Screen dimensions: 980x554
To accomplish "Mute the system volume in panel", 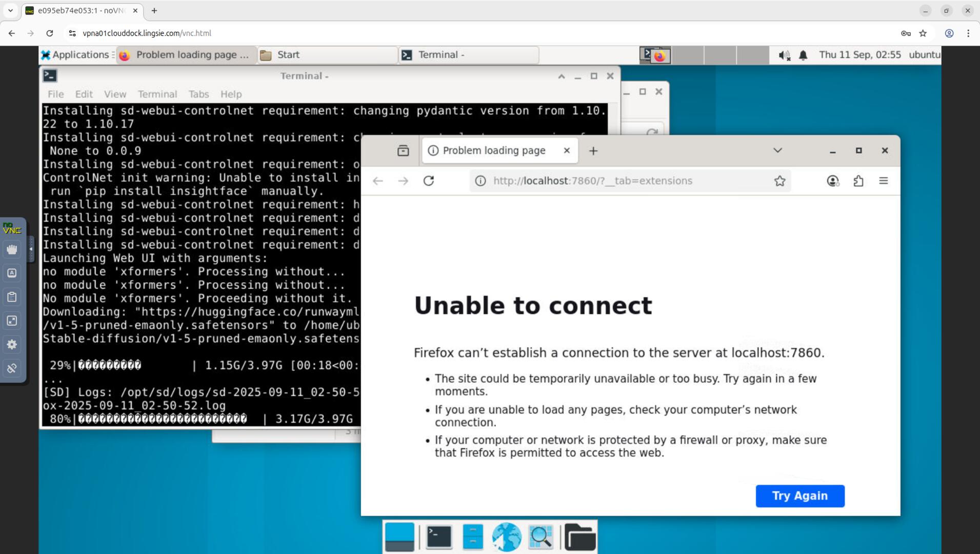I will pos(784,55).
